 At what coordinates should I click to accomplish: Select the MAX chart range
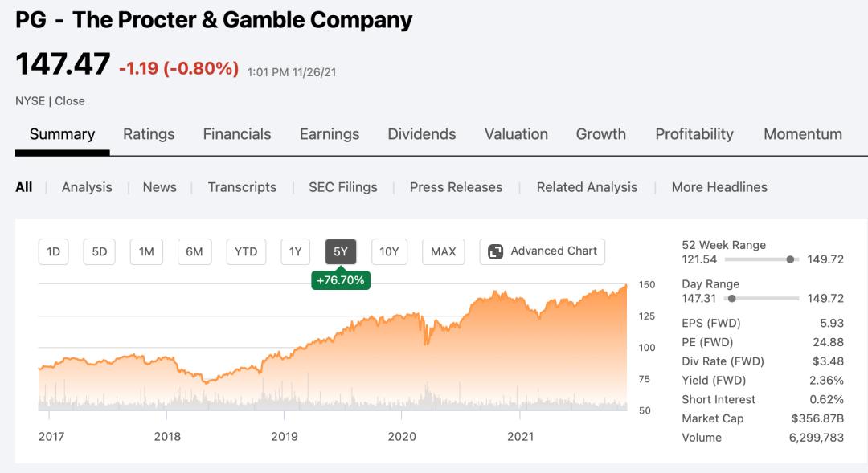click(x=443, y=251)
